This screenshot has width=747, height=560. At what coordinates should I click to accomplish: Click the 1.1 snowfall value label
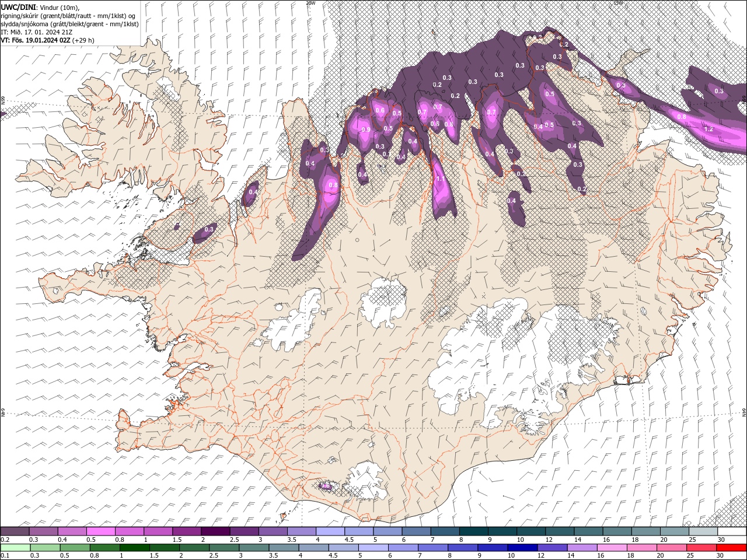[x=441, y=179]
